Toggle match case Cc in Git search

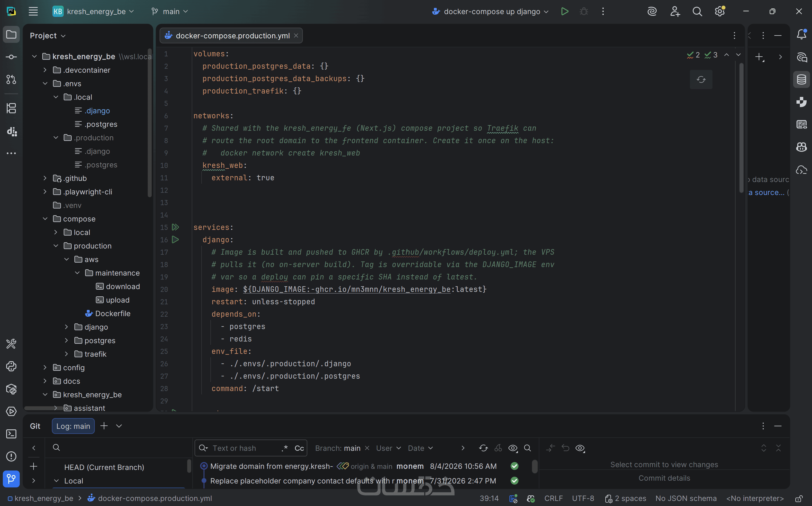299,448
